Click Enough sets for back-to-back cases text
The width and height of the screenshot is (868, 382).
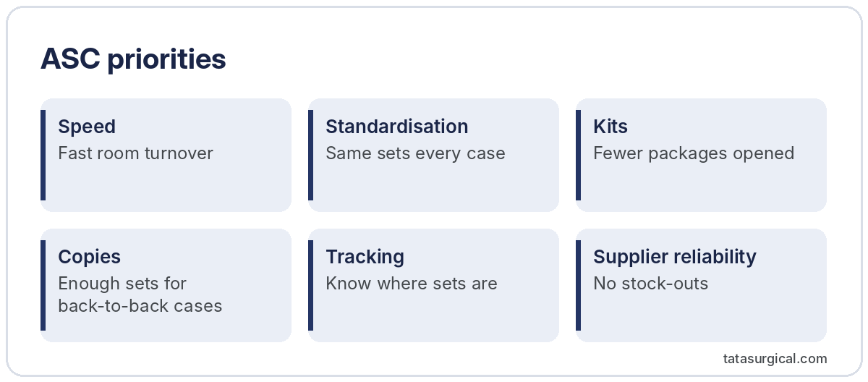[x=140, y=294]
